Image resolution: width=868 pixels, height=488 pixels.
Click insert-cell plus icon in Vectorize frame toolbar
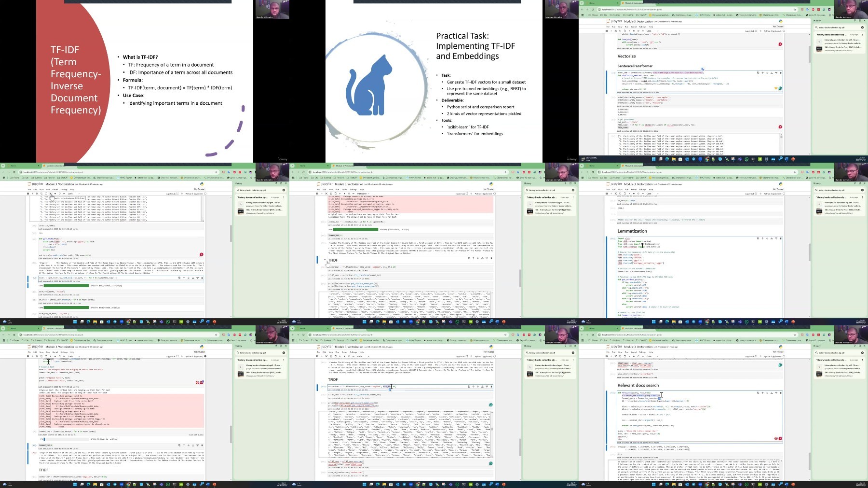click(x=611, y=31)
